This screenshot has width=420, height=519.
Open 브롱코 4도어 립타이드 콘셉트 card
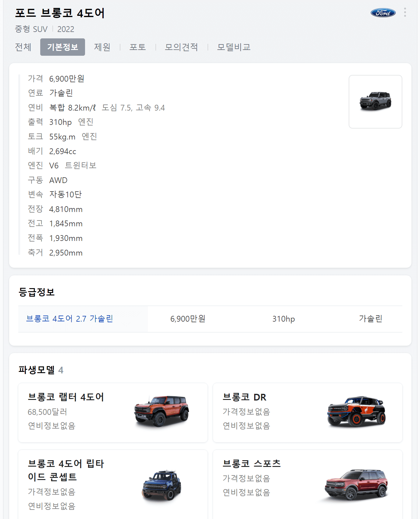113,484
